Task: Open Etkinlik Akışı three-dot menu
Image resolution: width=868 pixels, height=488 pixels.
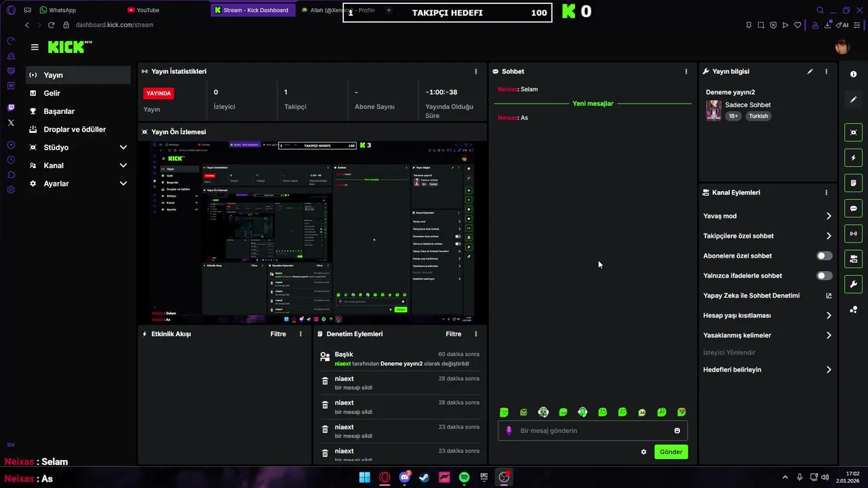Action: 300,334
